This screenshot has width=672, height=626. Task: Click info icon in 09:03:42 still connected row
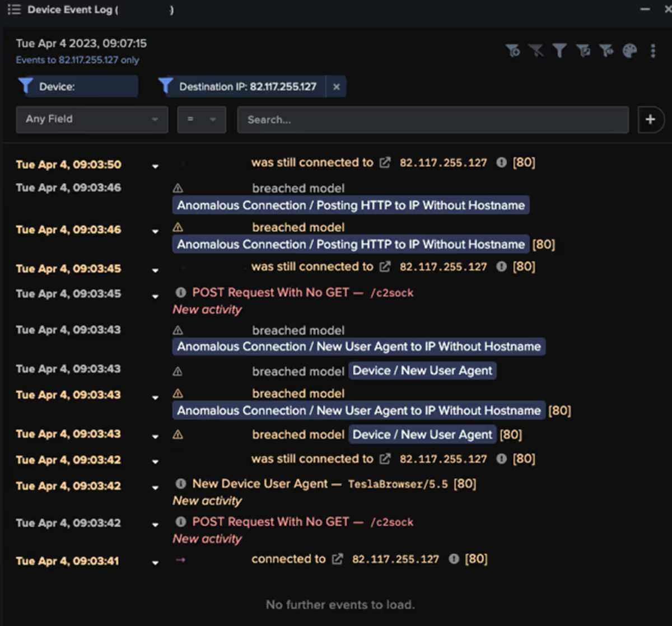click(x=502, y=459)
